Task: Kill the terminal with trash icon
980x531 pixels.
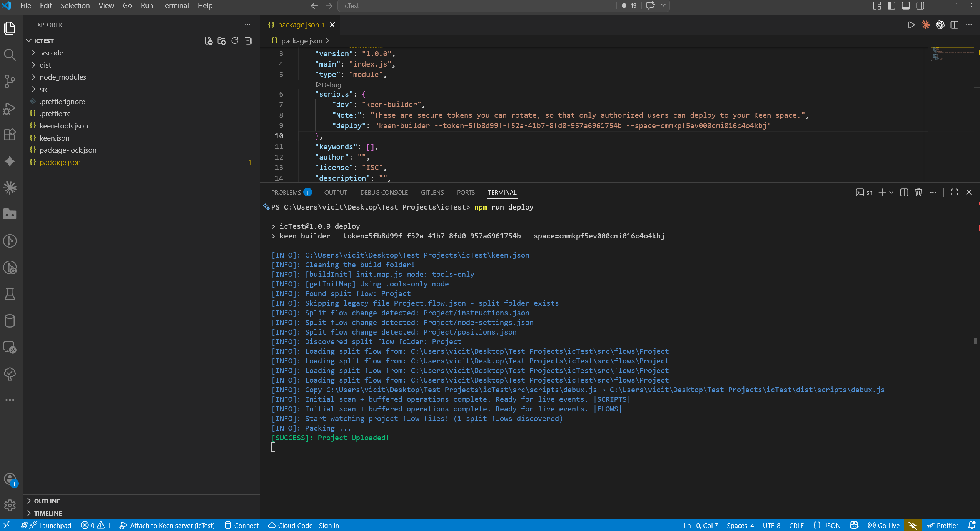Action: (918, 192)
